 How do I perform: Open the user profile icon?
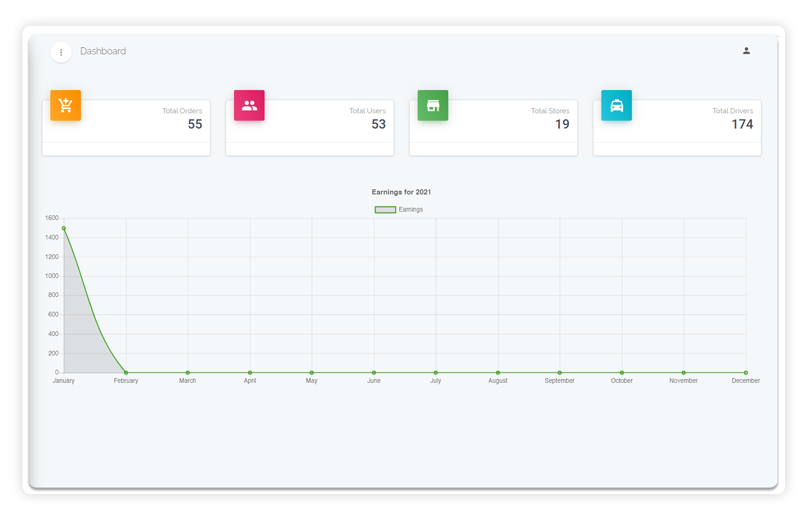tap(746, 50)
